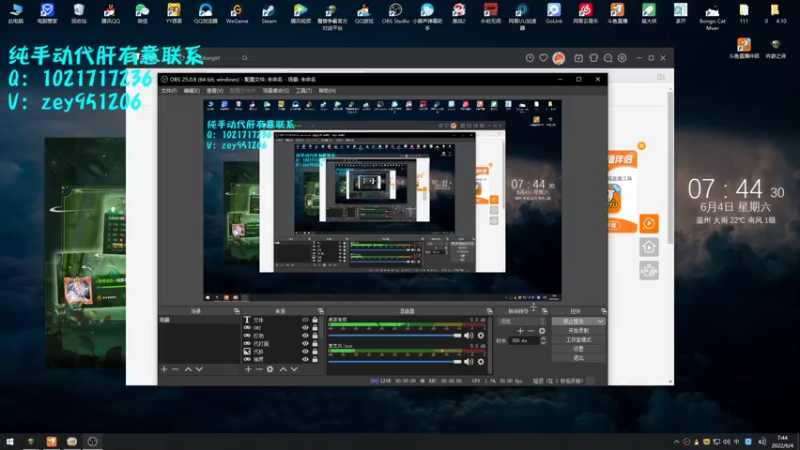This screenshot has width=800, height=450.
Task: Open the 编辑(E) menu in OBS
Action: click(192, 91)
